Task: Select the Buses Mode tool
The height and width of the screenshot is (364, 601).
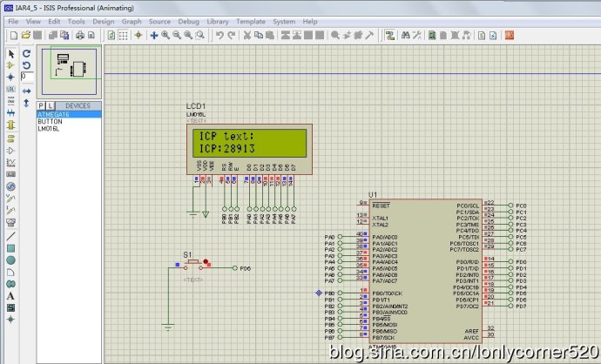Action: pos(10,113)
